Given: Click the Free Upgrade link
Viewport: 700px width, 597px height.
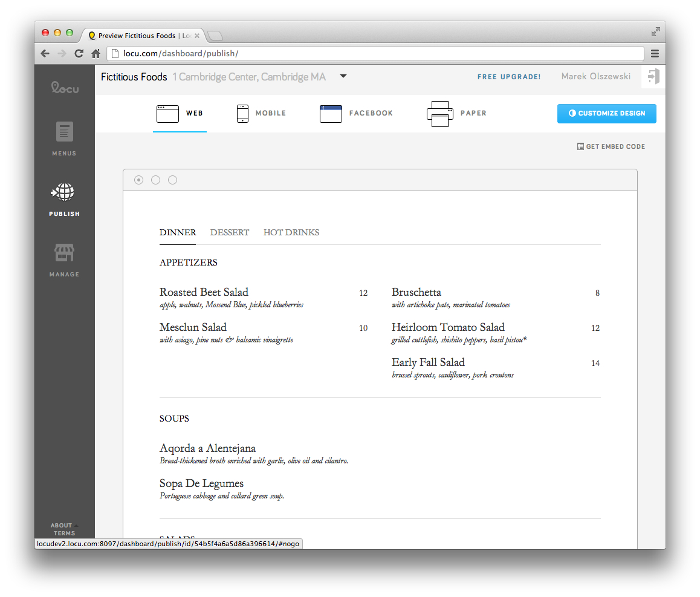Looking at the screenshot, I should 509,77.
